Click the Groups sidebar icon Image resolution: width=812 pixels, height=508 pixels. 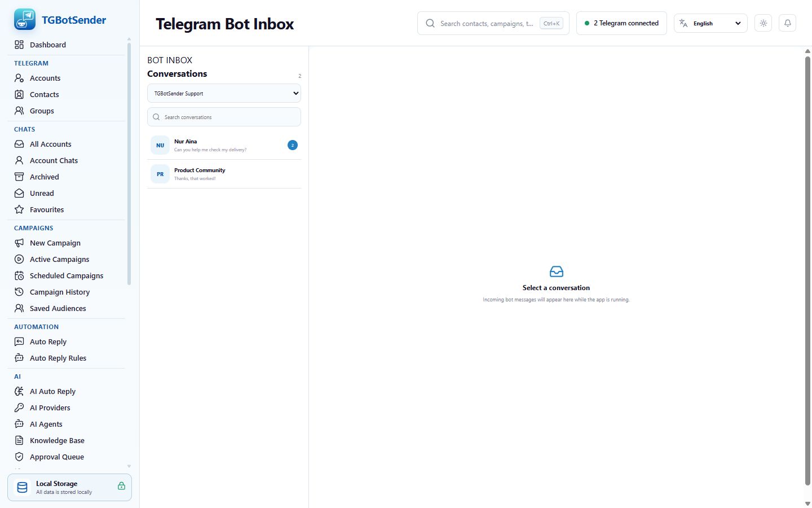point(19,111)
